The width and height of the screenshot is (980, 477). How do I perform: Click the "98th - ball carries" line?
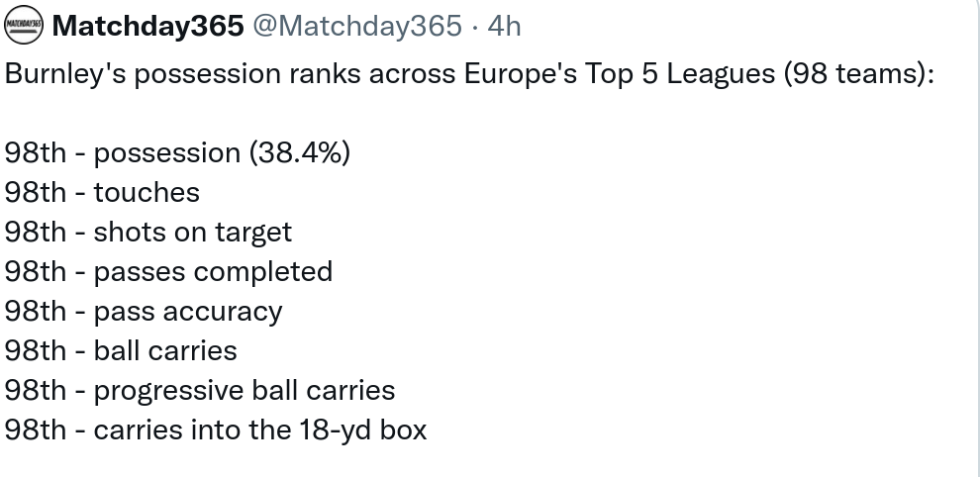pyautogui.click(x=121, y=351)
